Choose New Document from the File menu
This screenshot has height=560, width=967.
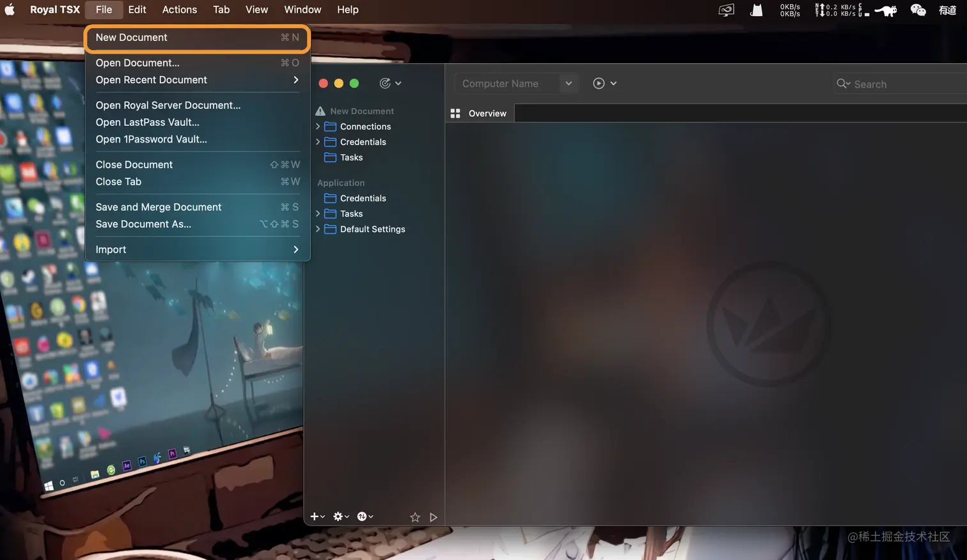click(197, 38)
